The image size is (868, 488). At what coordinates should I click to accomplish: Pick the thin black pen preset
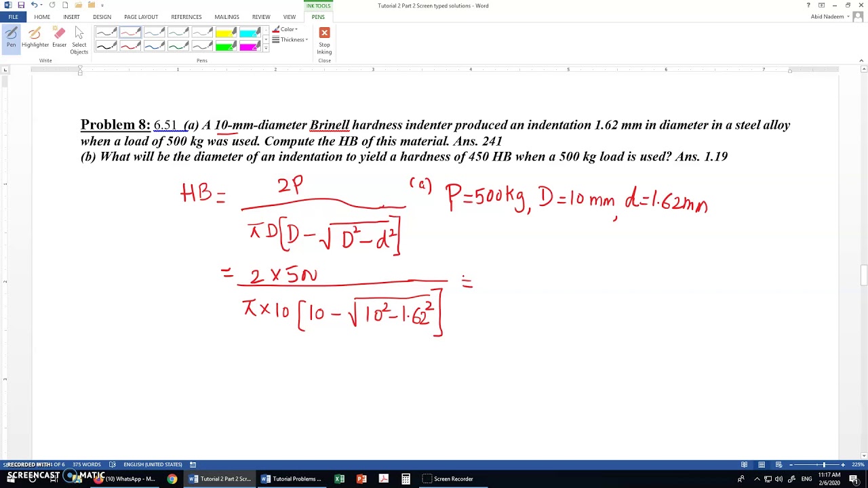(106, 33)
